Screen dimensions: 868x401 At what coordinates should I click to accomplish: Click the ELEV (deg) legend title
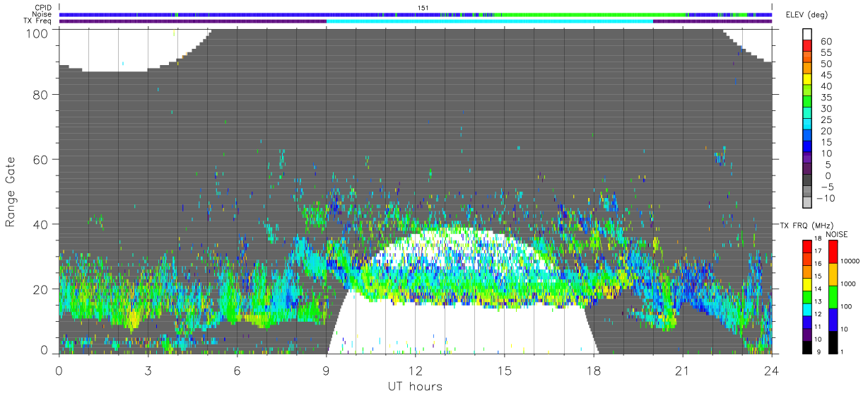(x=807, y=14)
